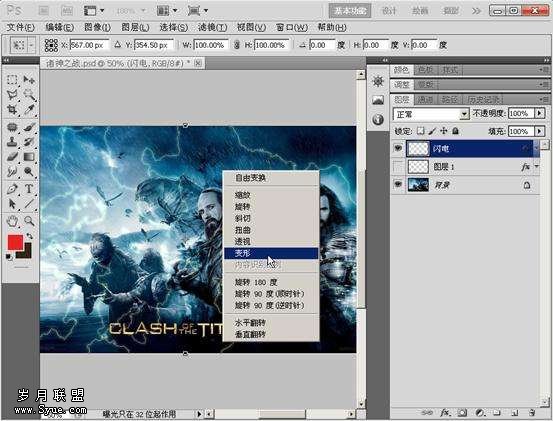The width and height of the screenshot is (553, 421).
Task: Hide the 闪电 layer via eye icon
Action: point(398,148)
